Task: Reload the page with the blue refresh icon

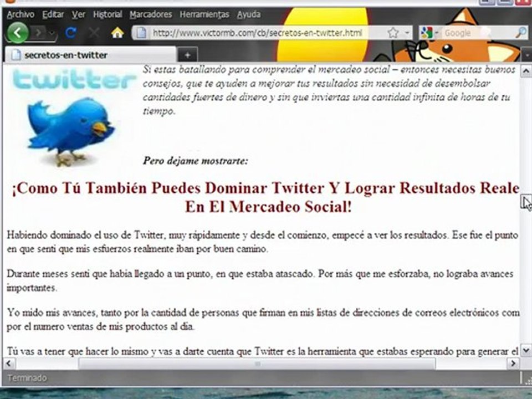Action: tap(71, 33)
